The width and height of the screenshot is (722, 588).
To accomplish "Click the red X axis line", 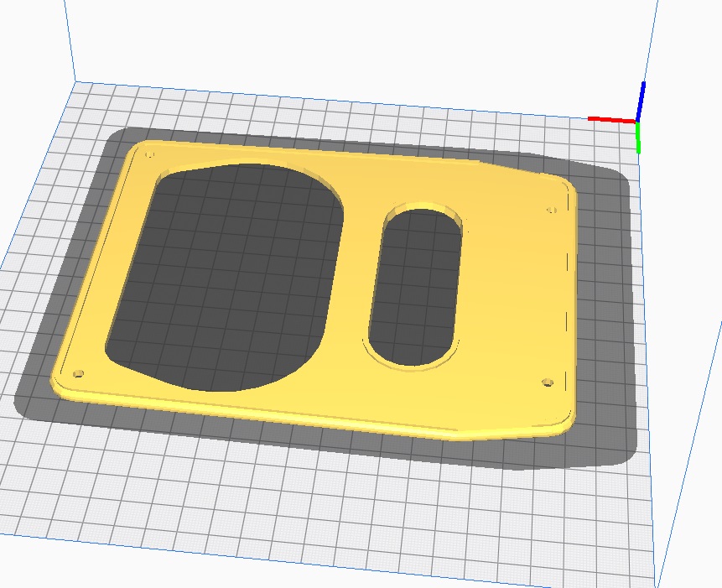I will coord(610,120).
